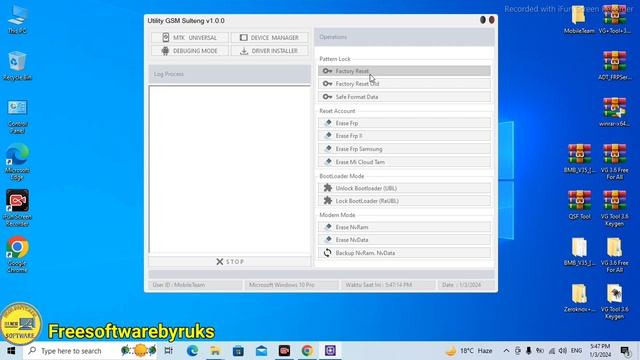Screen dimensions: 640x360
Task: Select the Control Panel desktop icon
Action: coord(17,116)
